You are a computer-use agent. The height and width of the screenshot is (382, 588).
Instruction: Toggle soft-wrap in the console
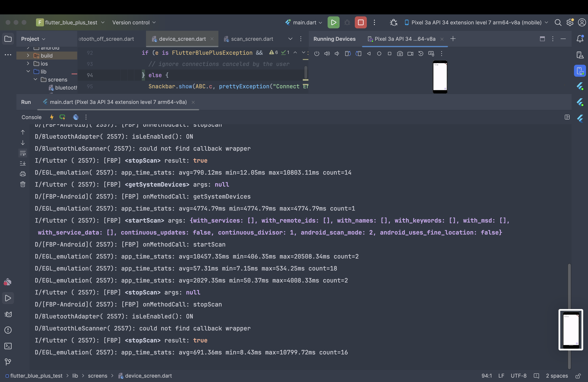(23, 153)
